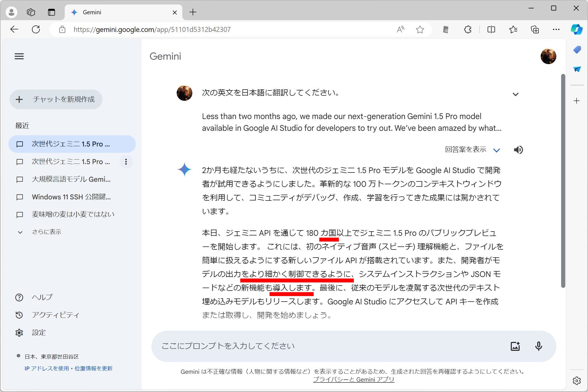Upload an image using the image icon

click(x=515, y=346)
